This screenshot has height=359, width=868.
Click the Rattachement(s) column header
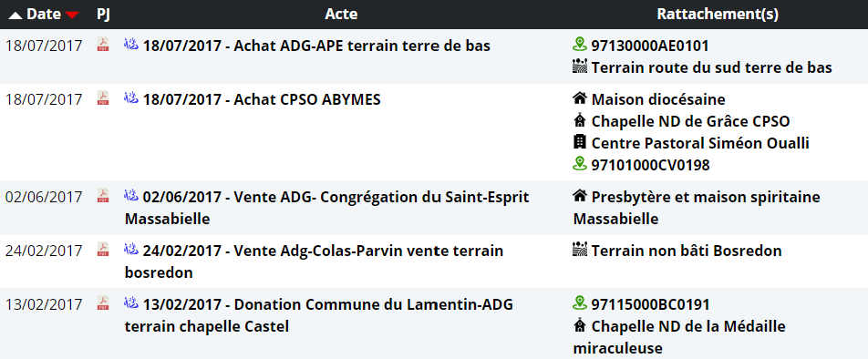(718, 15)
